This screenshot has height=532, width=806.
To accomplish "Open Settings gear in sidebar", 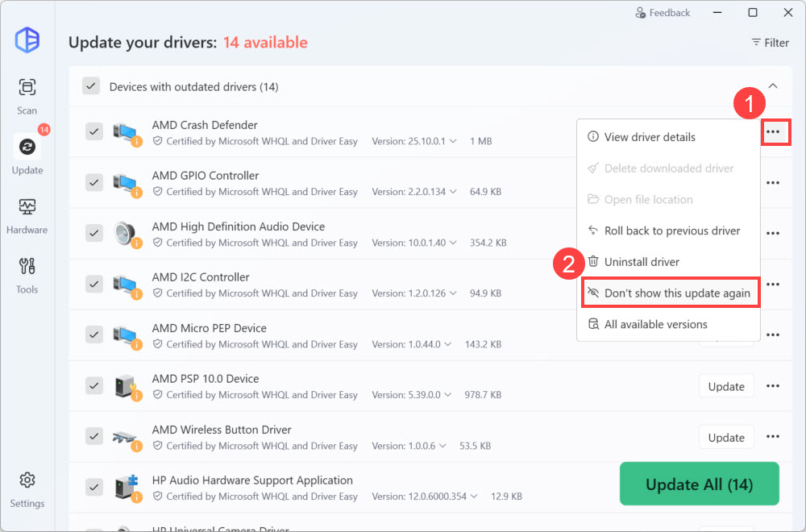I will pos(27,488).
